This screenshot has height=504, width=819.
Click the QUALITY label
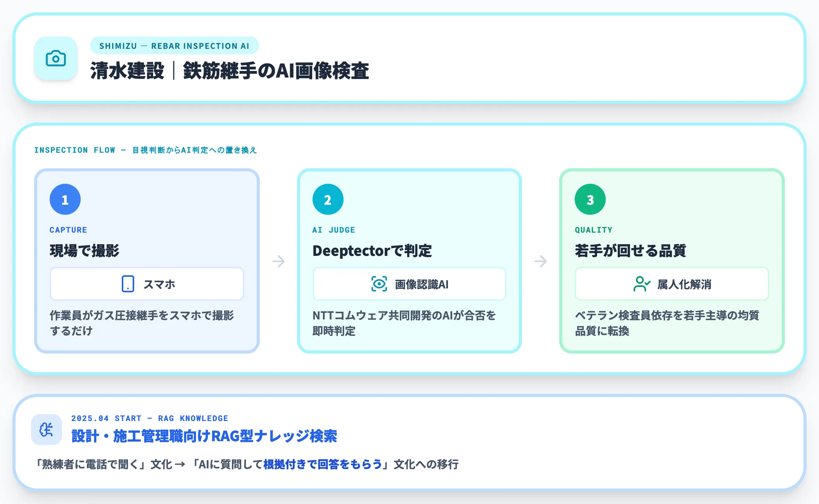click(x=594, y=230)
